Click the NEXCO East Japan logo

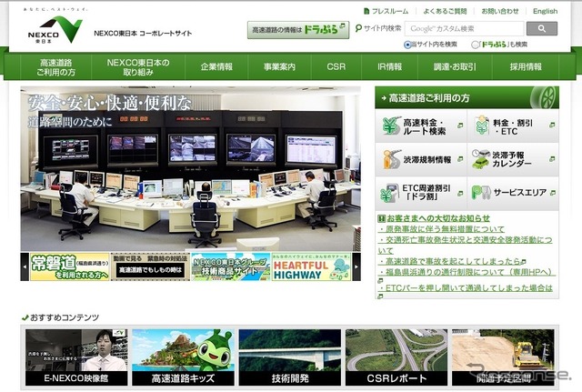pos(55,29)
